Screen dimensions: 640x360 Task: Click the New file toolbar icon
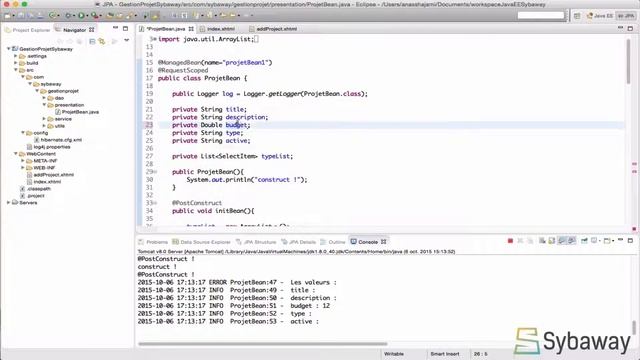(7, 16)
